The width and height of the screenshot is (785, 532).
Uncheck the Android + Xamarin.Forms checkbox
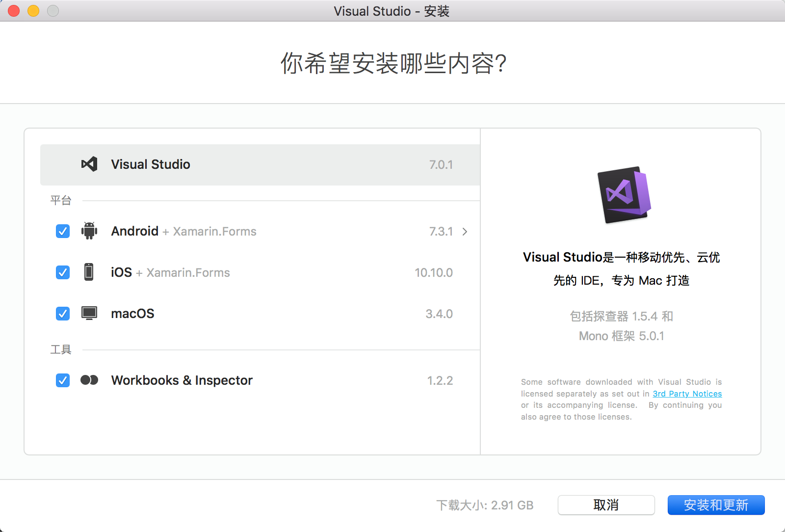(x=63, y=231)
